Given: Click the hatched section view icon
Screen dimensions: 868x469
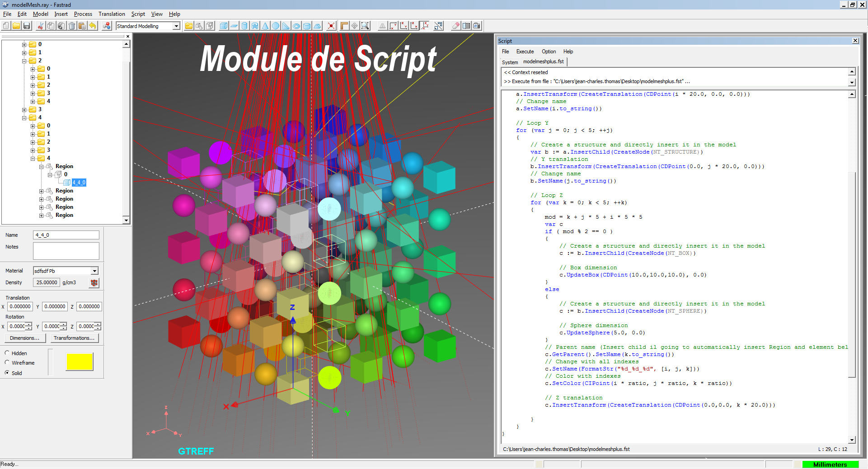Looking at the screenshot, I should 466,26.
